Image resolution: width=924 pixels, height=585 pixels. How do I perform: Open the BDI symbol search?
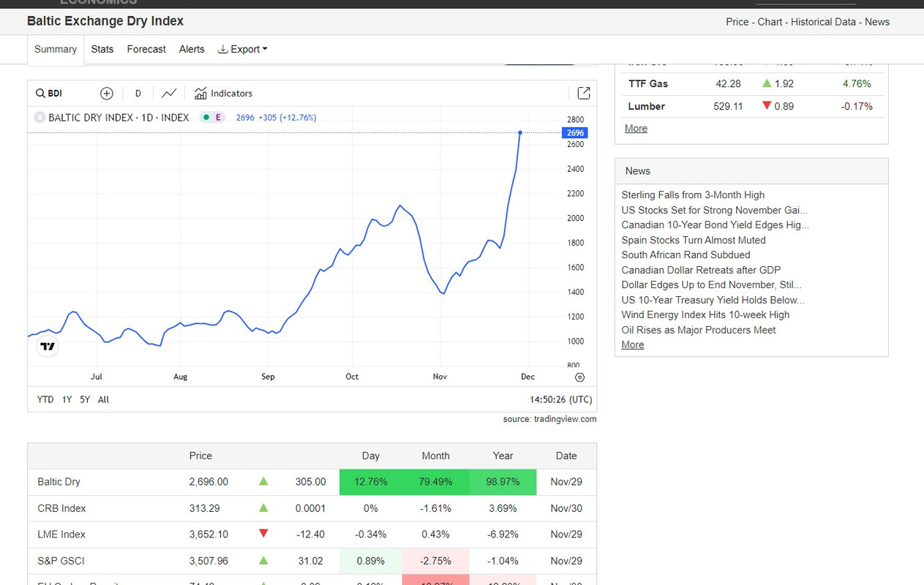(49, 94)
